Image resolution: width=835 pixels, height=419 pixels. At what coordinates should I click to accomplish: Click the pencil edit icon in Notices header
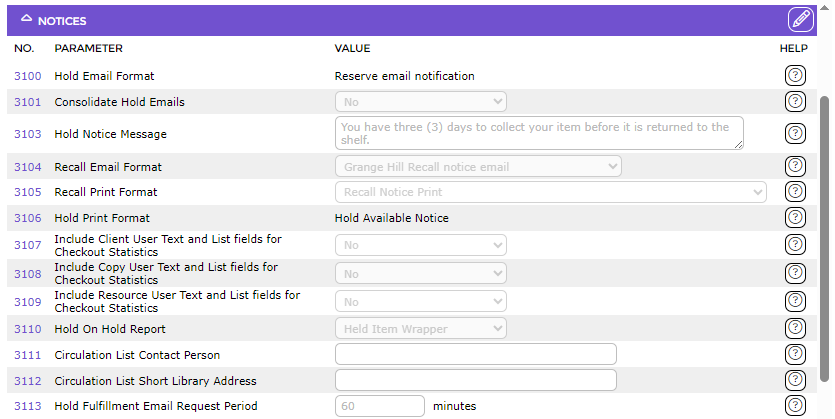800,20
